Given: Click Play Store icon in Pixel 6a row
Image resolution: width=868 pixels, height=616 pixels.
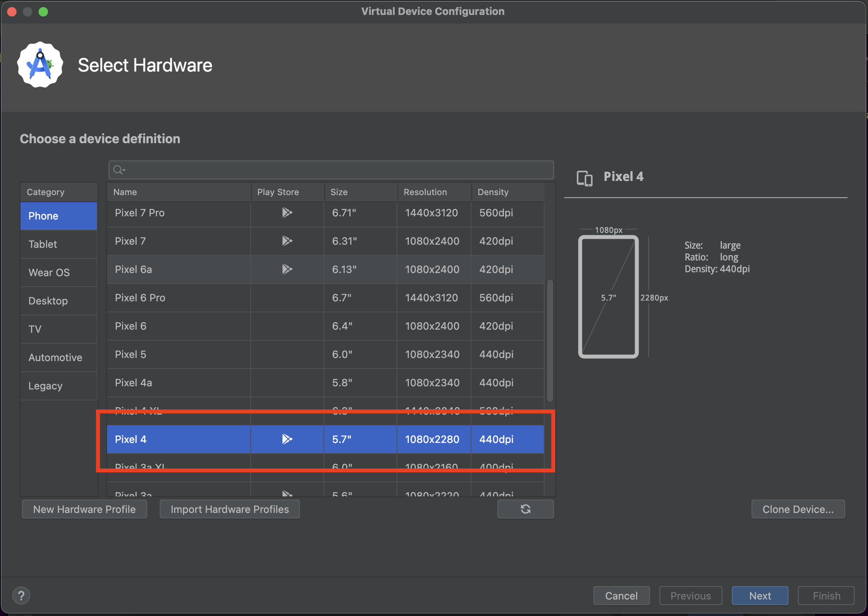Looking at the screenshot, I should pos(287,269).
